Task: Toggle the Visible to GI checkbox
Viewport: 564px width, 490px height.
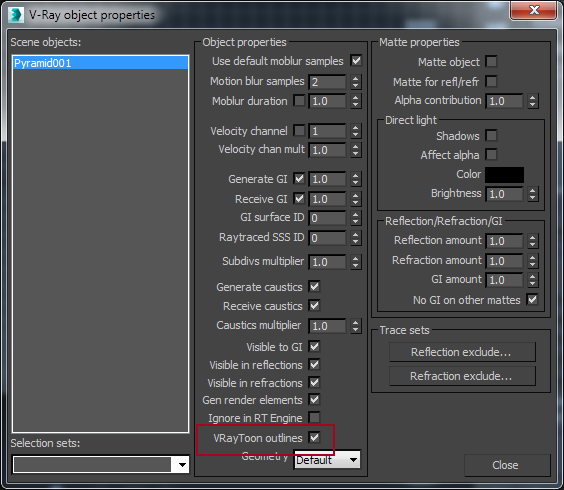Action: pos(314,346)
